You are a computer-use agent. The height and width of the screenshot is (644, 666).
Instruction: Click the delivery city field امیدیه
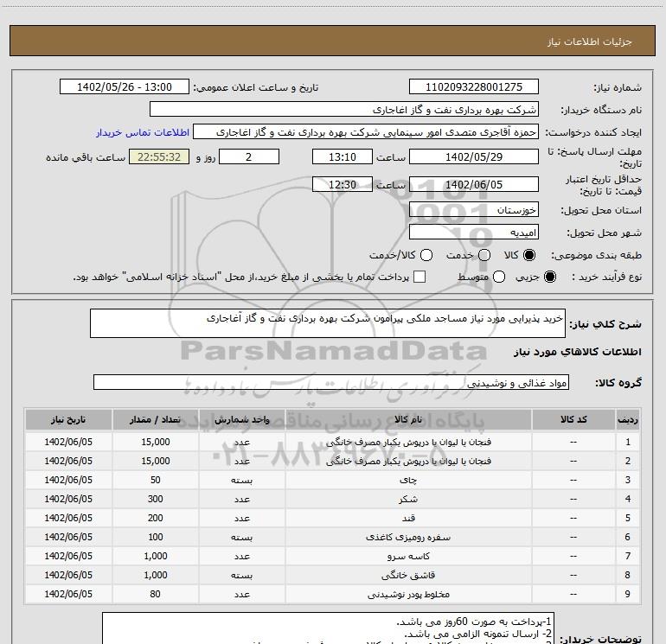tap(474, 233)
